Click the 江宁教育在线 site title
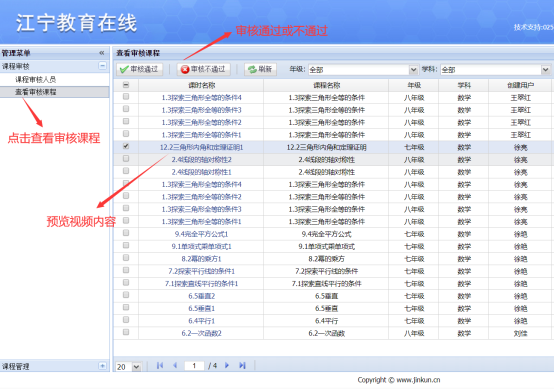Viewport: 554px width, 391px height. click(76, 23)
